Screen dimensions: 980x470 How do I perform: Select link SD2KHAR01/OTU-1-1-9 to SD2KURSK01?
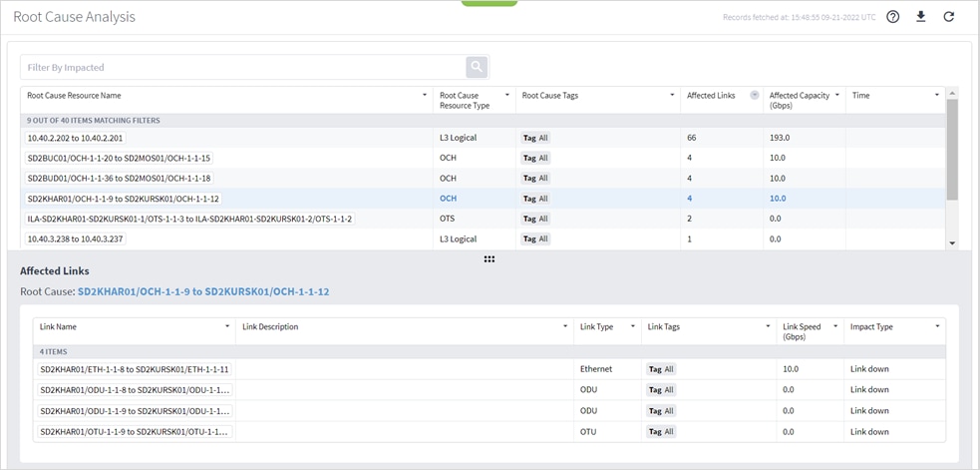tap(135, 432)
